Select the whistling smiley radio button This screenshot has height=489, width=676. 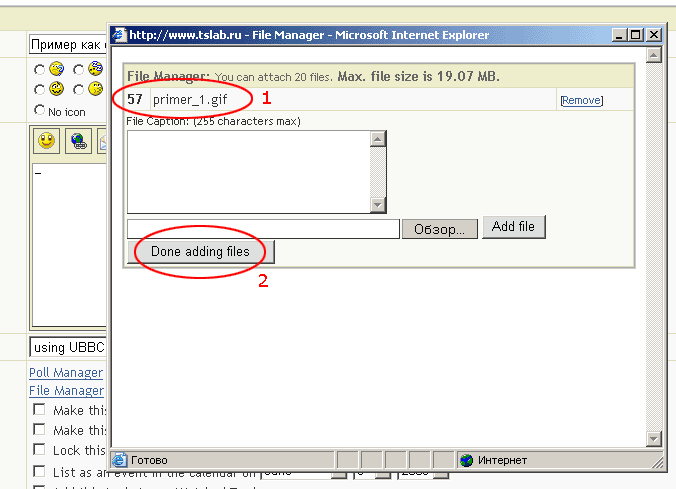[78, 90]
